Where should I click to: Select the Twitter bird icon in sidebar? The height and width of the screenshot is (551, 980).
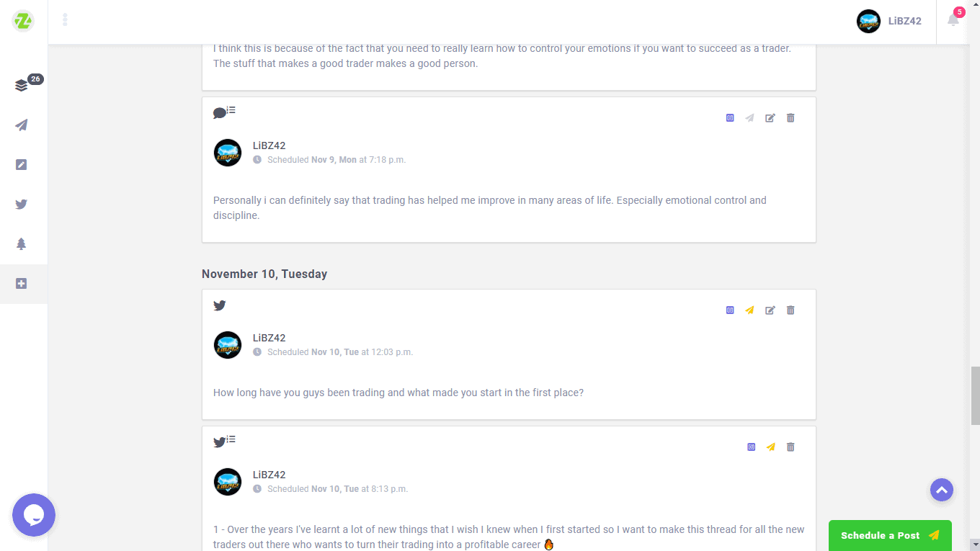22,205
